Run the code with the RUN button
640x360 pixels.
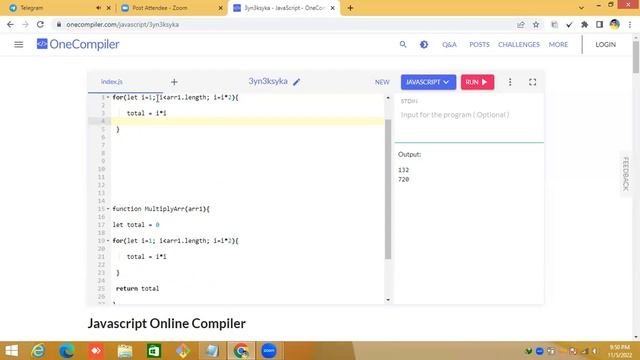point(477,82)
